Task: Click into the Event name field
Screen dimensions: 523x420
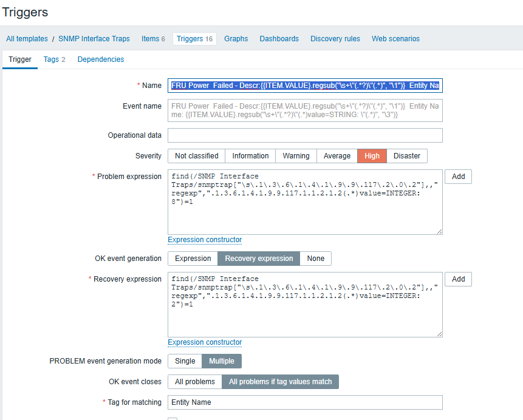Action: click(x=305, y=110)
